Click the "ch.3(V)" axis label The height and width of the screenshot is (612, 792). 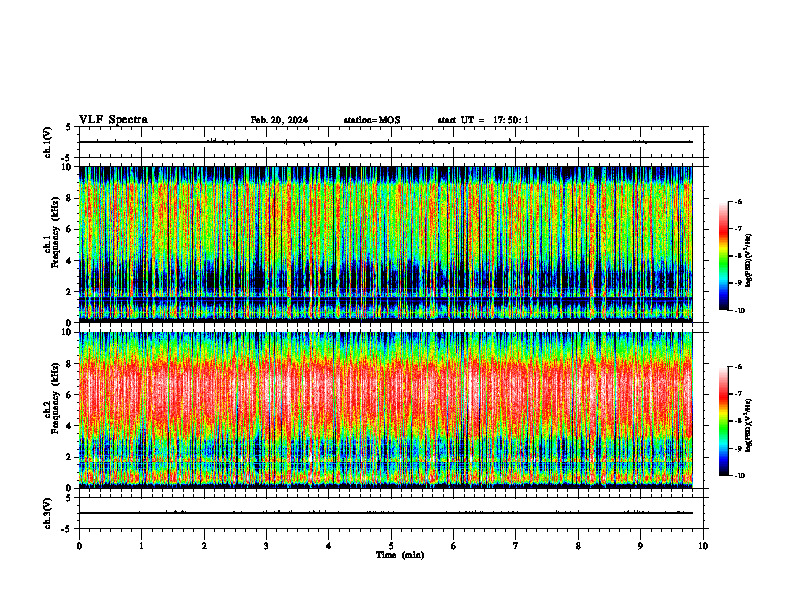[x=48, y=513]
